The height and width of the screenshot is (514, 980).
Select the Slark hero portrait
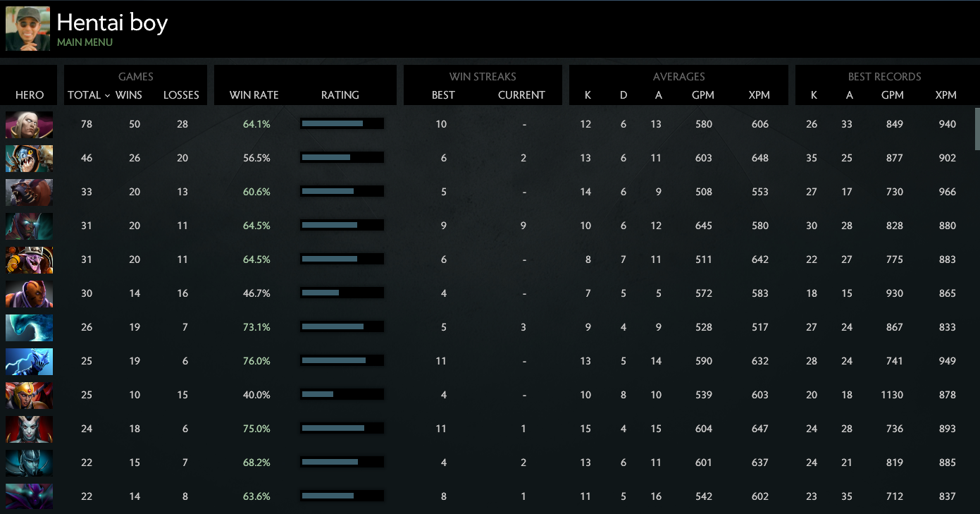point(28,158)
